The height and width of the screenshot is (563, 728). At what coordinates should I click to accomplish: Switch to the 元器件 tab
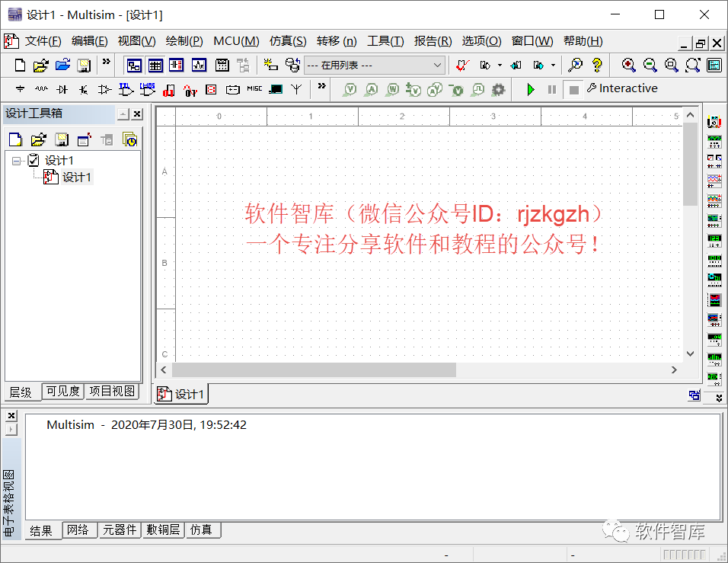pyautogui.click(x=120, y=529)
